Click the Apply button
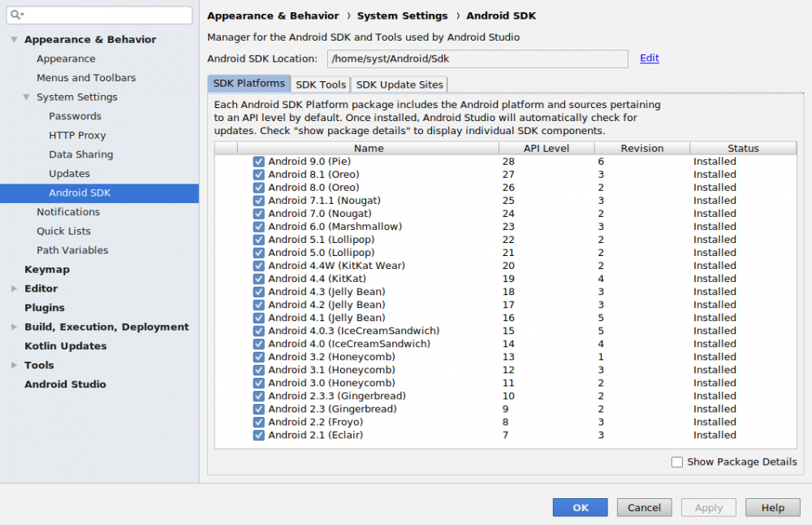 (x=708, y=508)
